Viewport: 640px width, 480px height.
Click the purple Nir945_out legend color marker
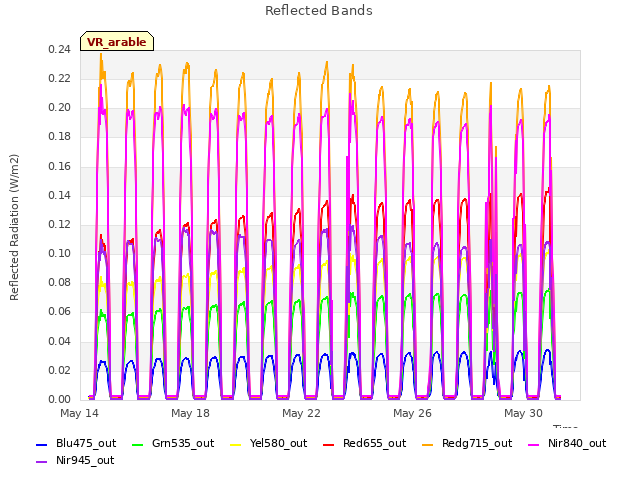pos(42,462)
